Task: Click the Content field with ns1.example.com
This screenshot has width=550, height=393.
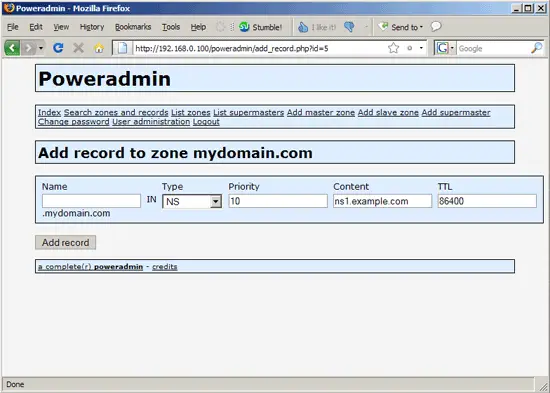Action: (x=382, y=201)
